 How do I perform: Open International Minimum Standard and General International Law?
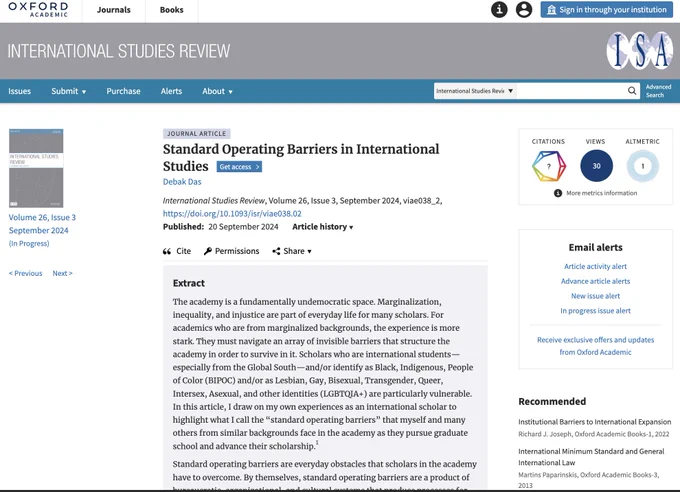point(591,457)
